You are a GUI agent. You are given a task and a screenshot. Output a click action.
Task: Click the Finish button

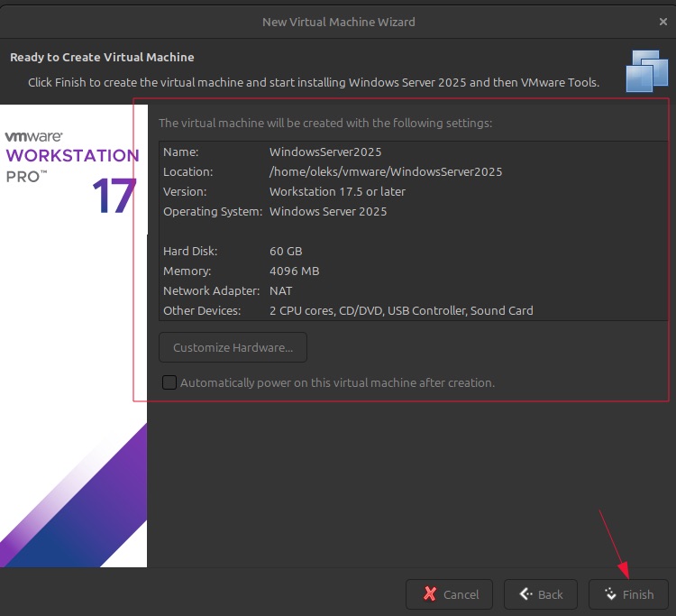click(x=628, y=594)
